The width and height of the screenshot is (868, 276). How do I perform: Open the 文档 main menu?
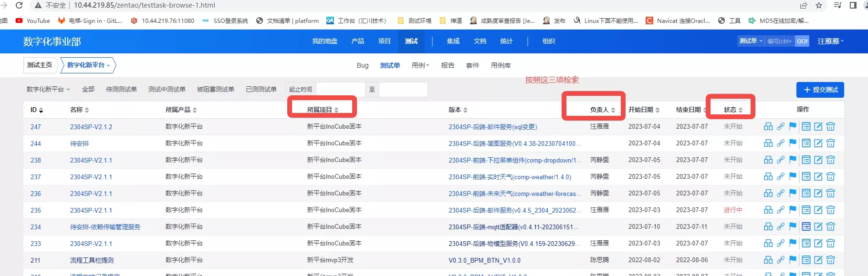tap(480, 41)
